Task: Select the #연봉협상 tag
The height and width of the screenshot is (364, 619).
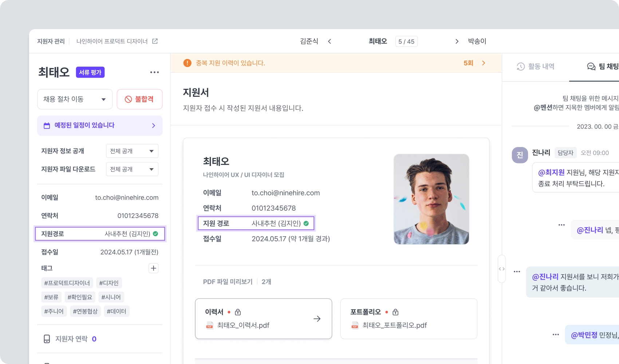Action: point(85,311)
